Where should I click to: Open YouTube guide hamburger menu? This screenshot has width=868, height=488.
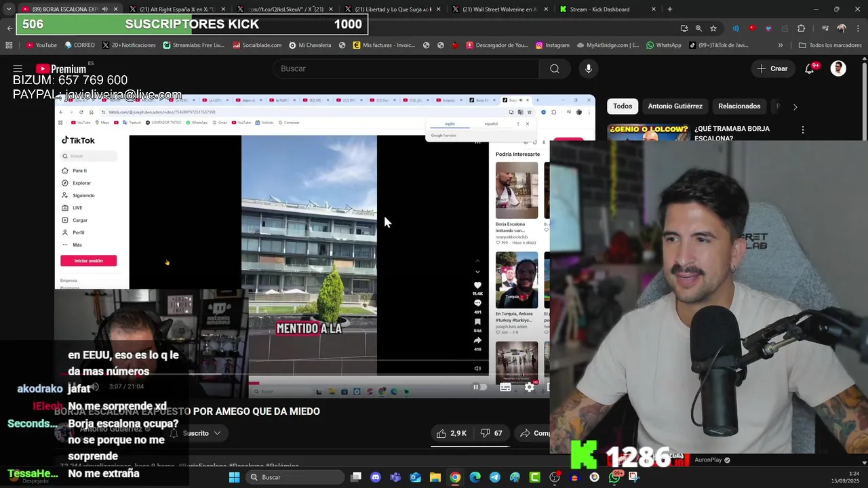point(18,68)
